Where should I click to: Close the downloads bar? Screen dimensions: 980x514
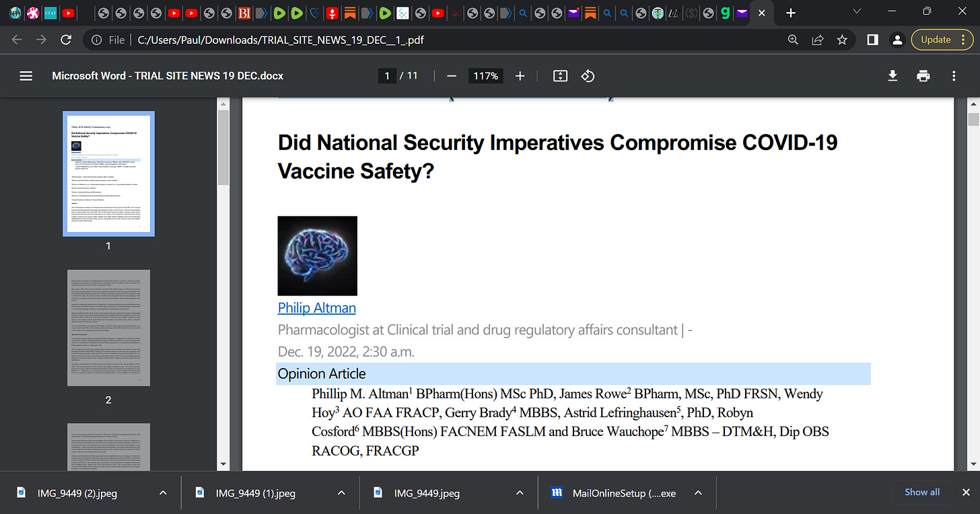click(x=966, y=492)
